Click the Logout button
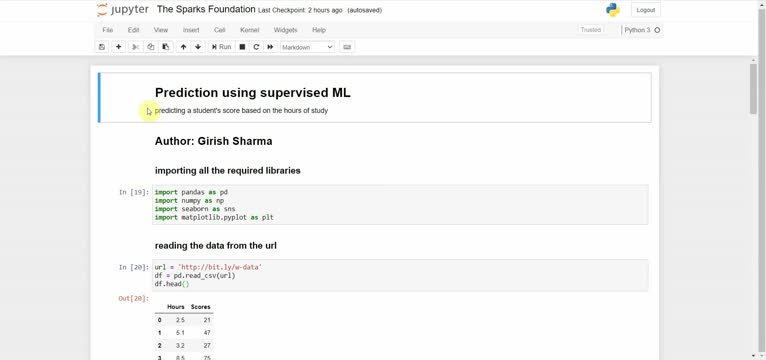The width and height of the screenshot is (766, 360). coord(645,10)
